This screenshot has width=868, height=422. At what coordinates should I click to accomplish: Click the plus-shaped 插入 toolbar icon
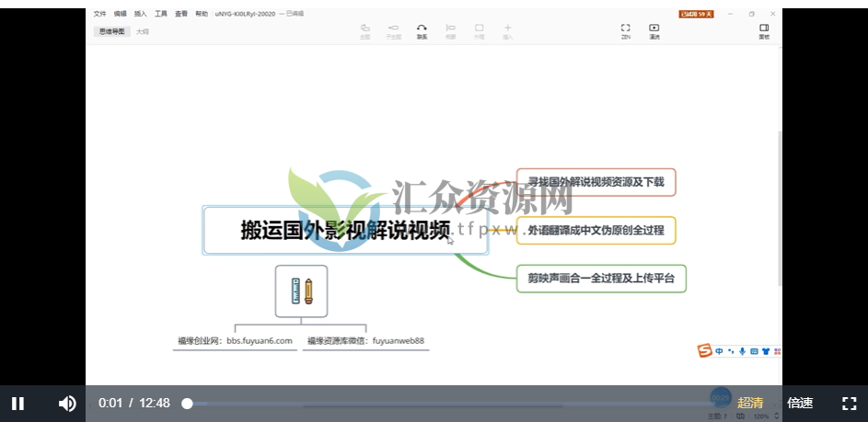point(507,31)
